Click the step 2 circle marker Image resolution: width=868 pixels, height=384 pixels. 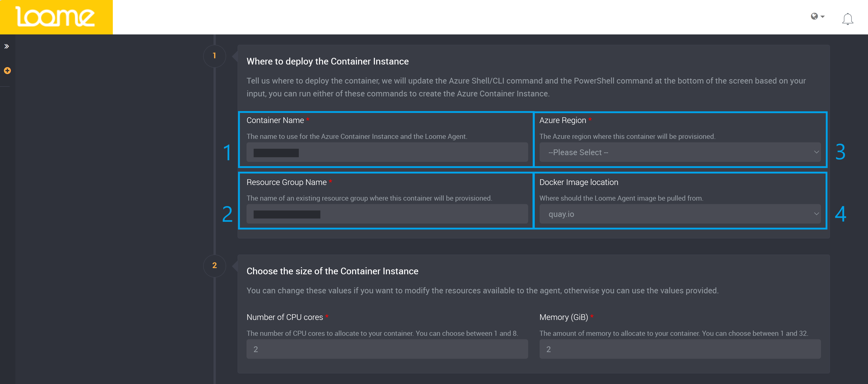(214, 266)
